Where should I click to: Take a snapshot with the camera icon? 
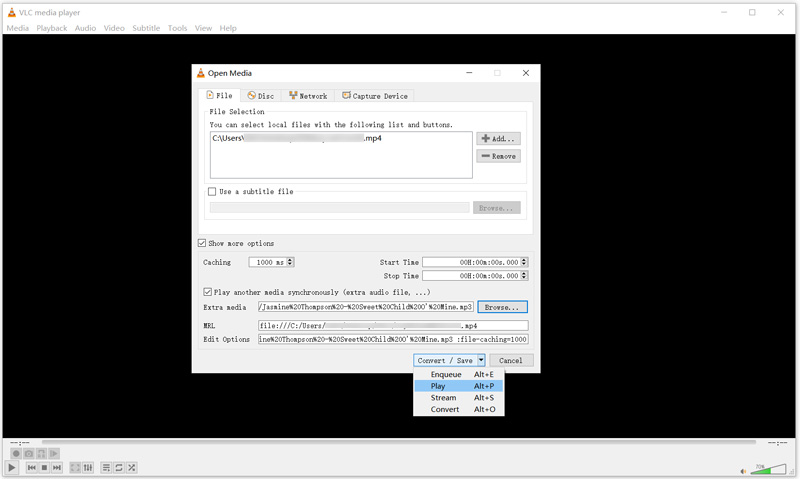(29, 453)
